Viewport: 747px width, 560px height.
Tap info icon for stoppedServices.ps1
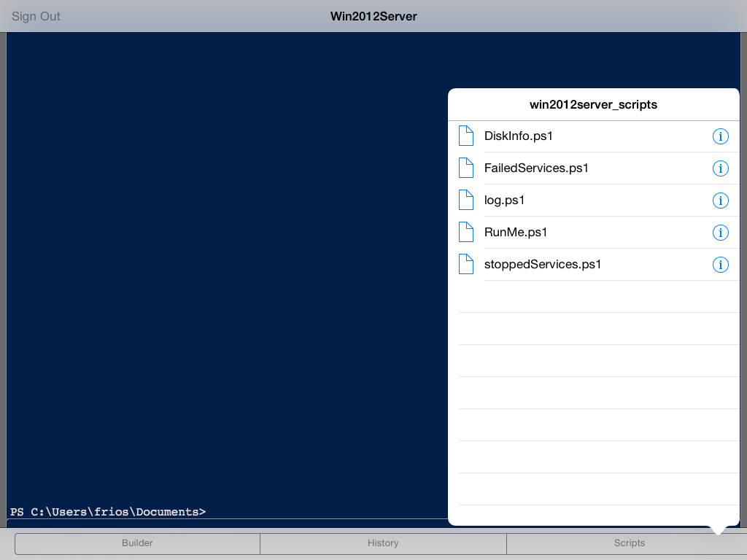[720, 264]
